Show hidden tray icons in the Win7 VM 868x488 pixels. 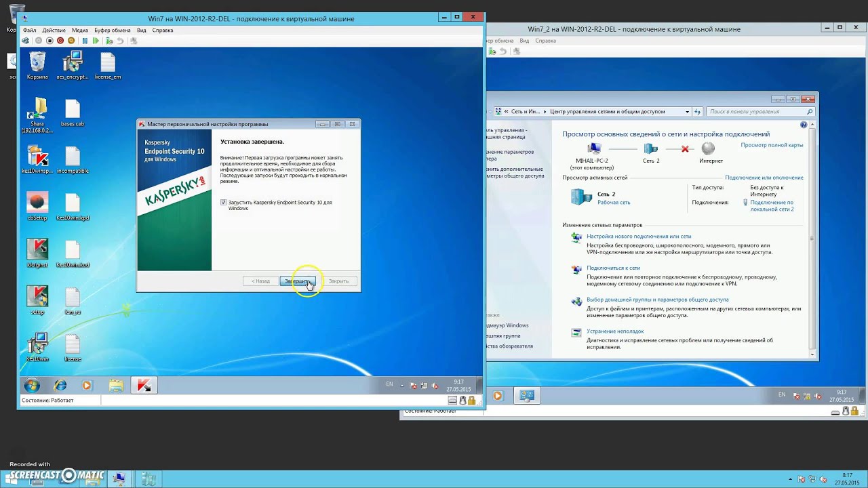coord(401,386)
